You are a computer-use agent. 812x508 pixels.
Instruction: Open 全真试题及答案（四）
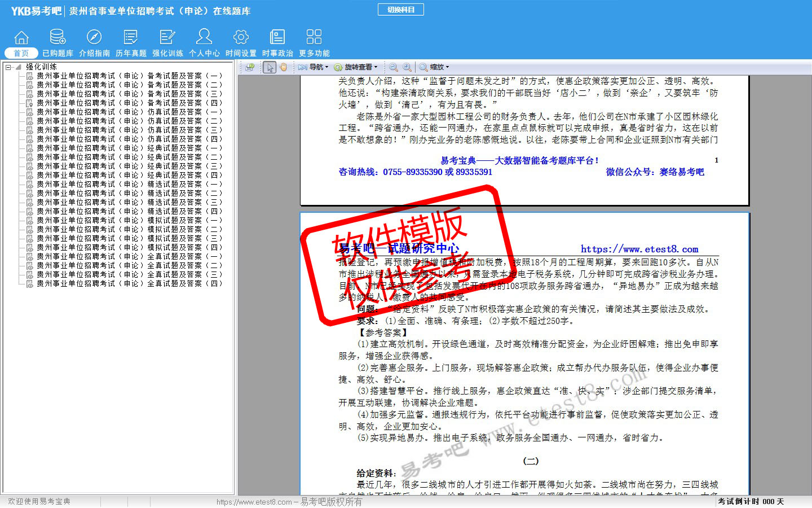click(130, 283)
